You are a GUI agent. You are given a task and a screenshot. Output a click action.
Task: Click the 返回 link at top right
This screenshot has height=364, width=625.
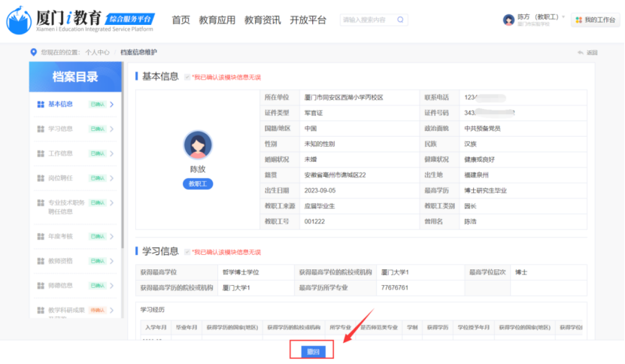tap(587, 53)
